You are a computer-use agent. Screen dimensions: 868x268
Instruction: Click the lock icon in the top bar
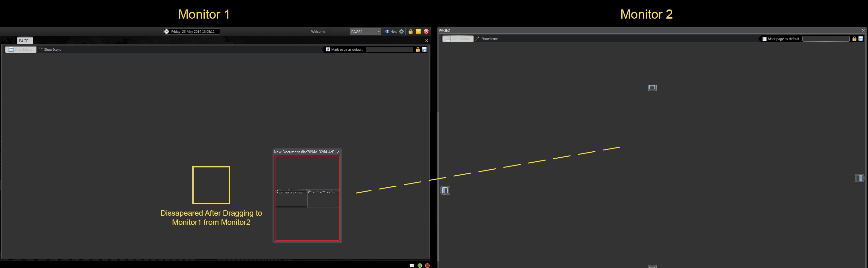tap(410, 32)
